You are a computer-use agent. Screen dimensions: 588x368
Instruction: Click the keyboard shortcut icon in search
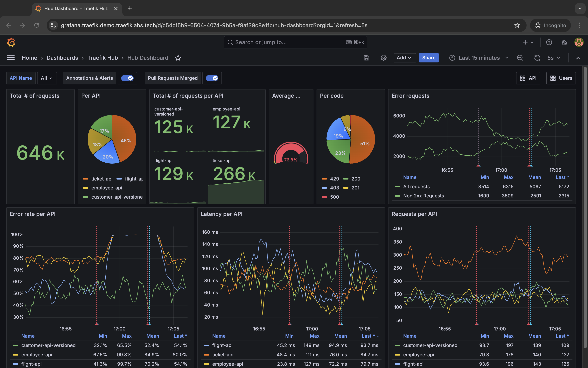click(349, 42)
